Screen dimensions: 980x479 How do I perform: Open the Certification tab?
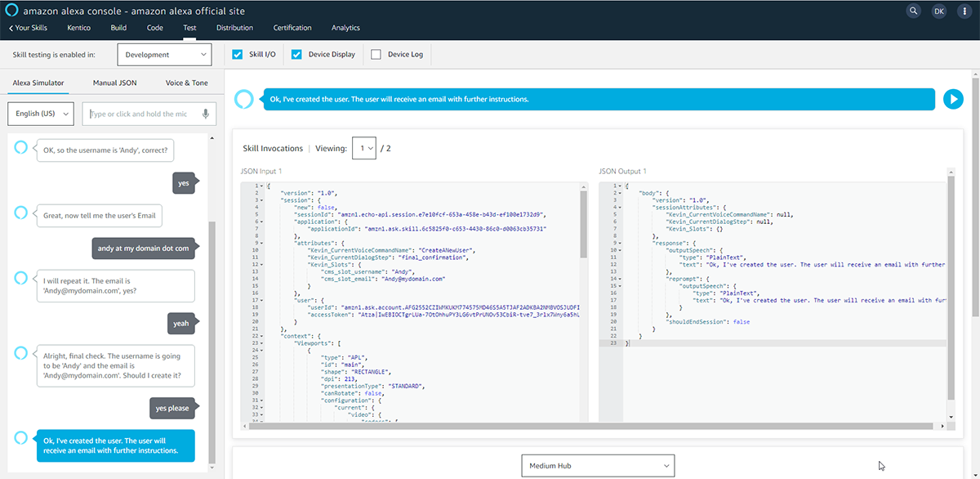(292, 28)
